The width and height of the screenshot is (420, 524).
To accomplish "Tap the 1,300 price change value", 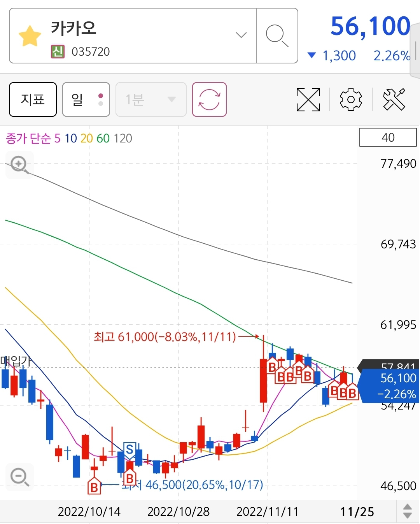I will tap(339, 56).
